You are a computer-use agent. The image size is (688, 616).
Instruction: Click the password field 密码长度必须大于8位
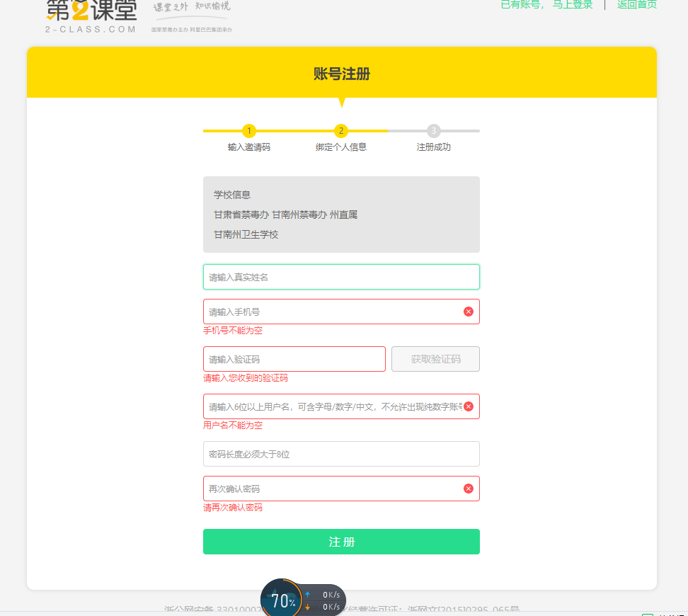click(341, 454)
